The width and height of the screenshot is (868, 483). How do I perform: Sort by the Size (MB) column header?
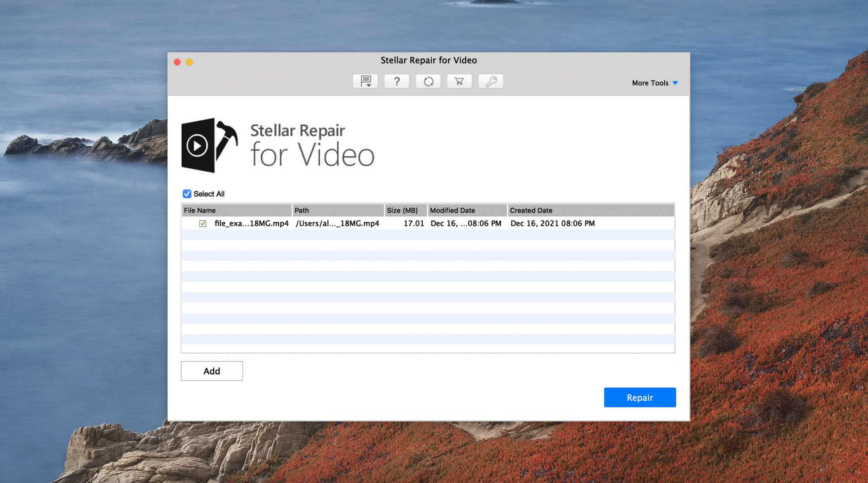[x=406, y=210]
